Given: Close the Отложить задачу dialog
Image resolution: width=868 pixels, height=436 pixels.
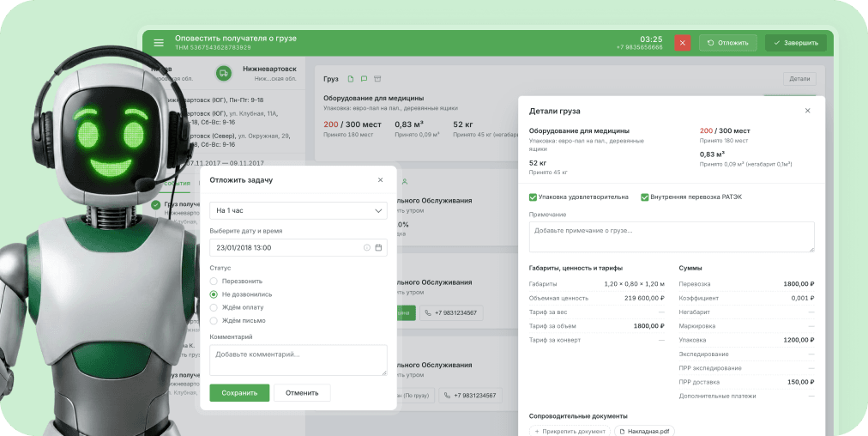Looking at the screenshot, I should pyautogui.click(x=380, y=179).
